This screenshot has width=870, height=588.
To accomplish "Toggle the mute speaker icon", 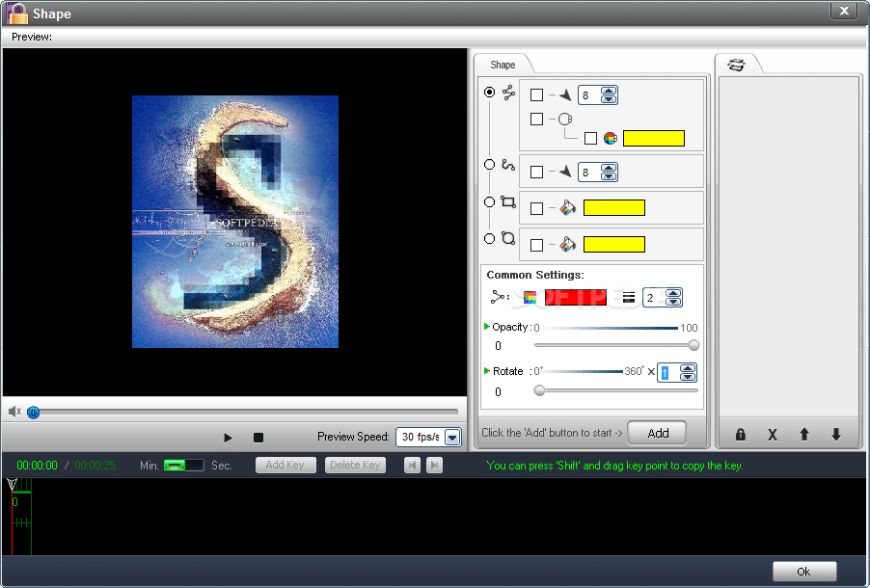I will point(14,412).
